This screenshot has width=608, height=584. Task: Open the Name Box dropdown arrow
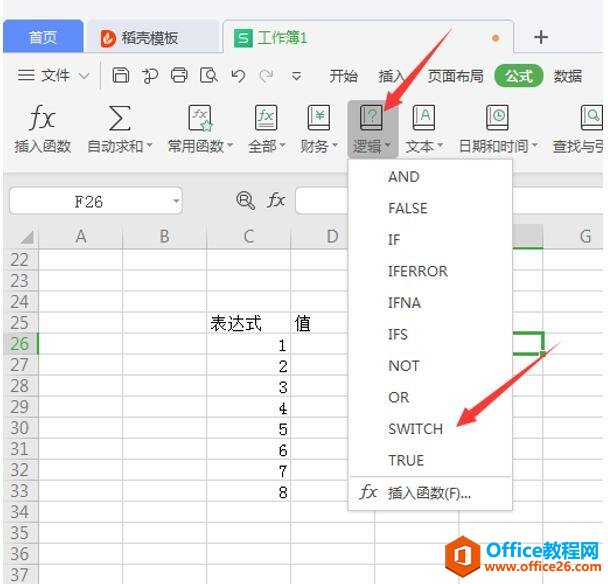click(176, 201)
